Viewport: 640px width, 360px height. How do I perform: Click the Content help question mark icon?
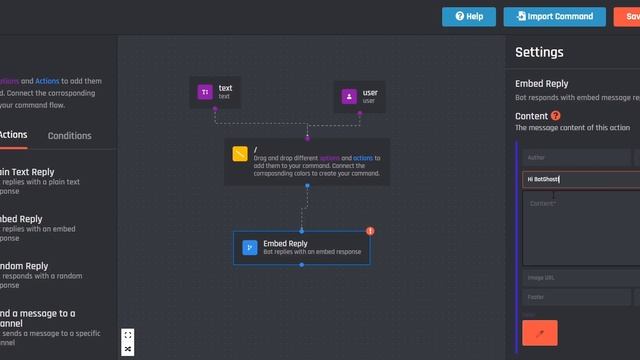click(x=556, y=116)
